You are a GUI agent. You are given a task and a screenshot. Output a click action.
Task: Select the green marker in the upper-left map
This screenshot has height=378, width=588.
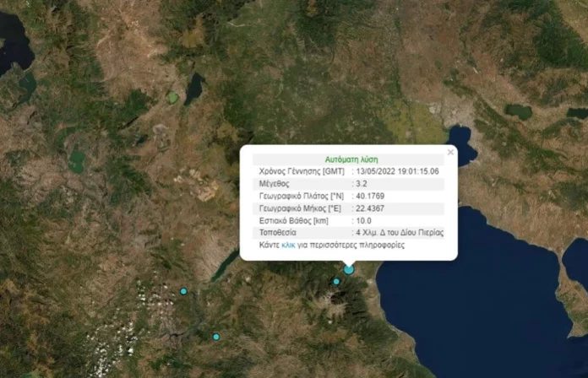coord(172,99)
